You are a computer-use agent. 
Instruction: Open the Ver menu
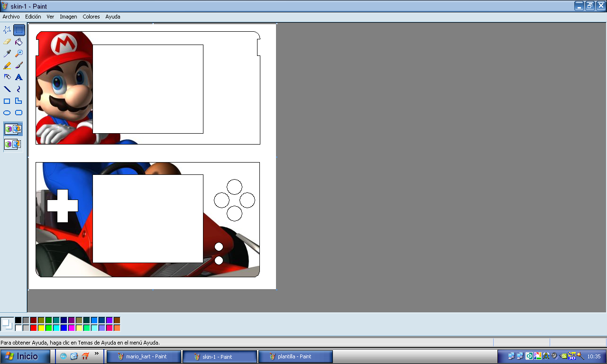pos(50,17)
